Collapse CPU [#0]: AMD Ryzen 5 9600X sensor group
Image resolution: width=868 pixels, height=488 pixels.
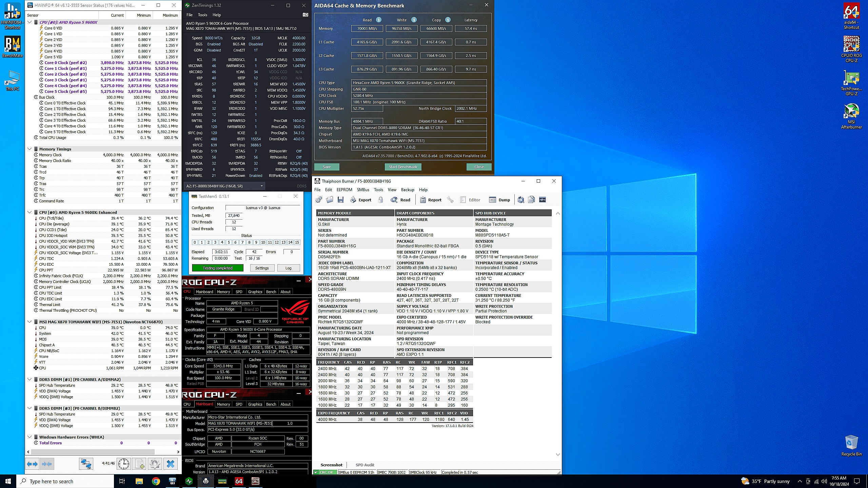(29, 22)
